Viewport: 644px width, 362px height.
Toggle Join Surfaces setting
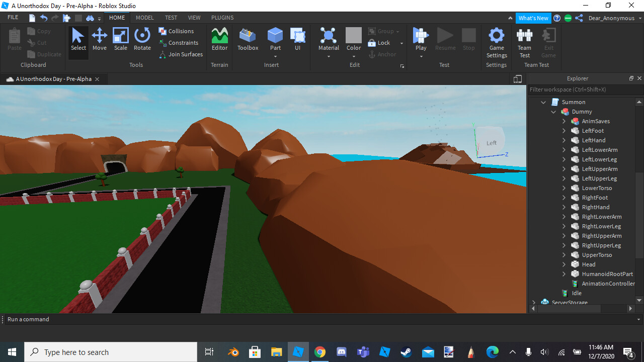(181, 54)
